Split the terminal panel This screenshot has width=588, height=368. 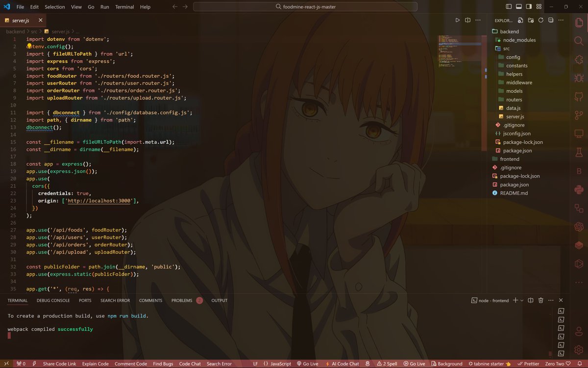531,300
